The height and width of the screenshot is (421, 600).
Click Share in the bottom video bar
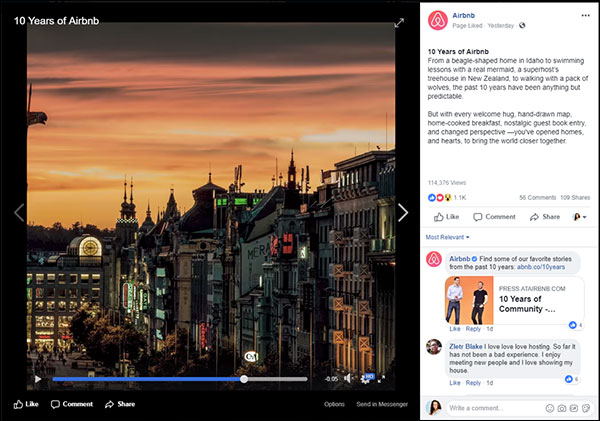click(120, 404)
